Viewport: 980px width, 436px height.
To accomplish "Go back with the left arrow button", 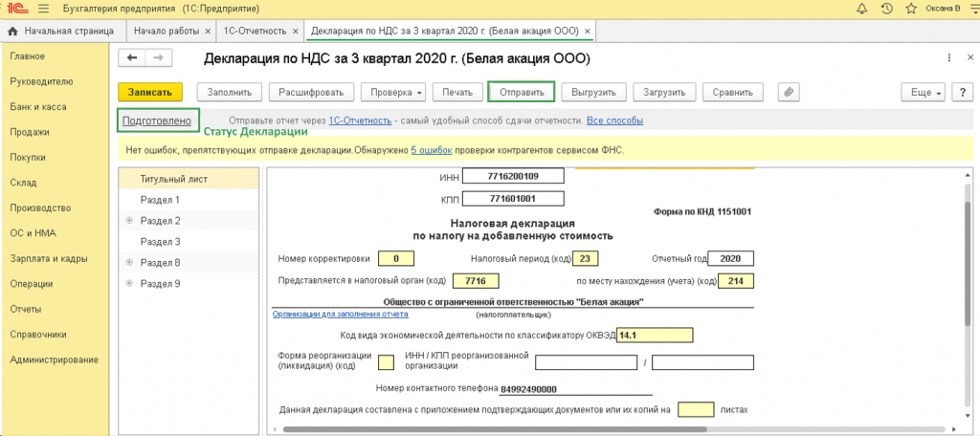I will coord(132,57).
